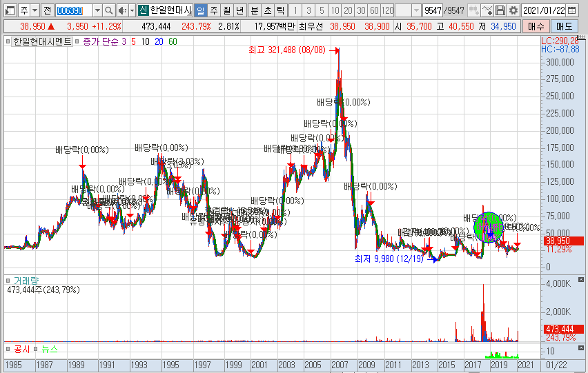
Task: Click the green highlighted circle on price chart
Action: [x=489, y=227]
